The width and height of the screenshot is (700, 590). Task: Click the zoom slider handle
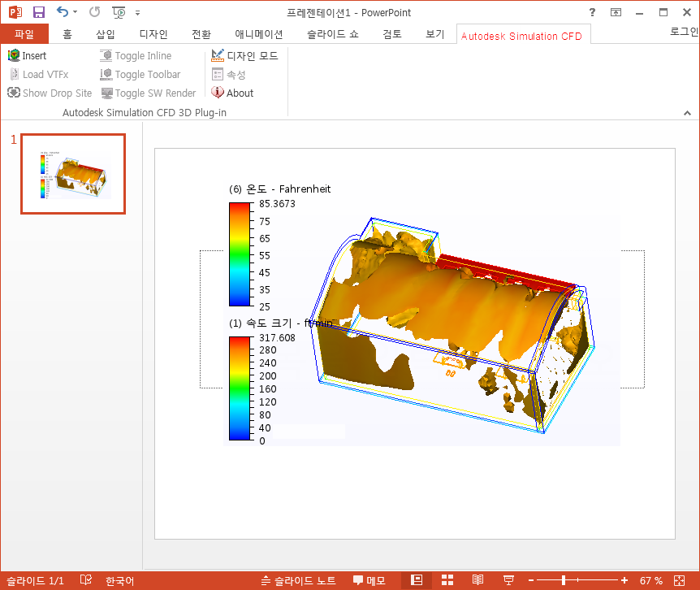(564, 580)
